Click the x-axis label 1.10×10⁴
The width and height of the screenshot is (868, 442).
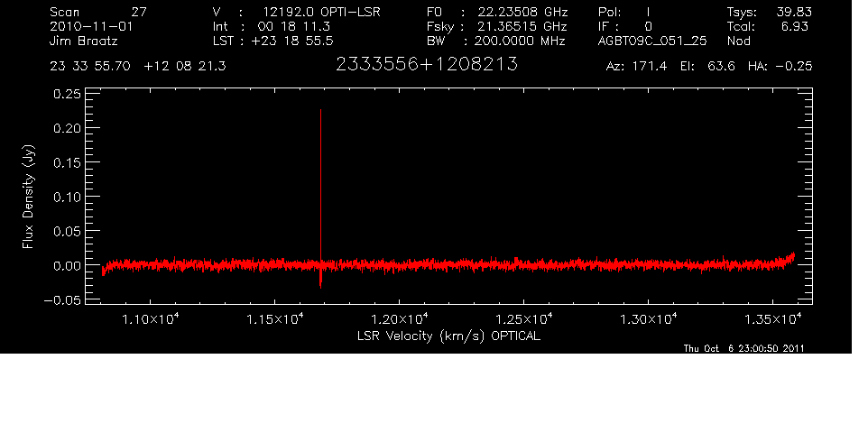[x=152, y=318]
